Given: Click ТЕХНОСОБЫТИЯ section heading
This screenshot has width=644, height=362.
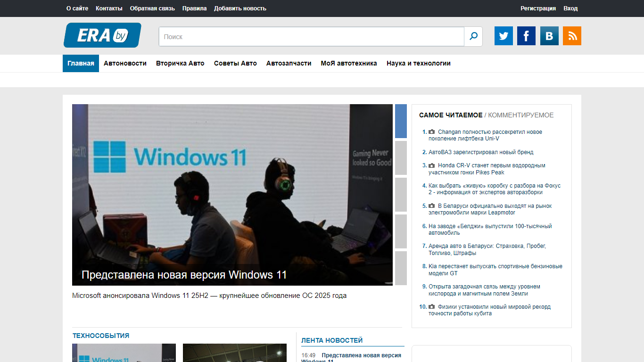Looking at the screenshot, I should 101,336.
